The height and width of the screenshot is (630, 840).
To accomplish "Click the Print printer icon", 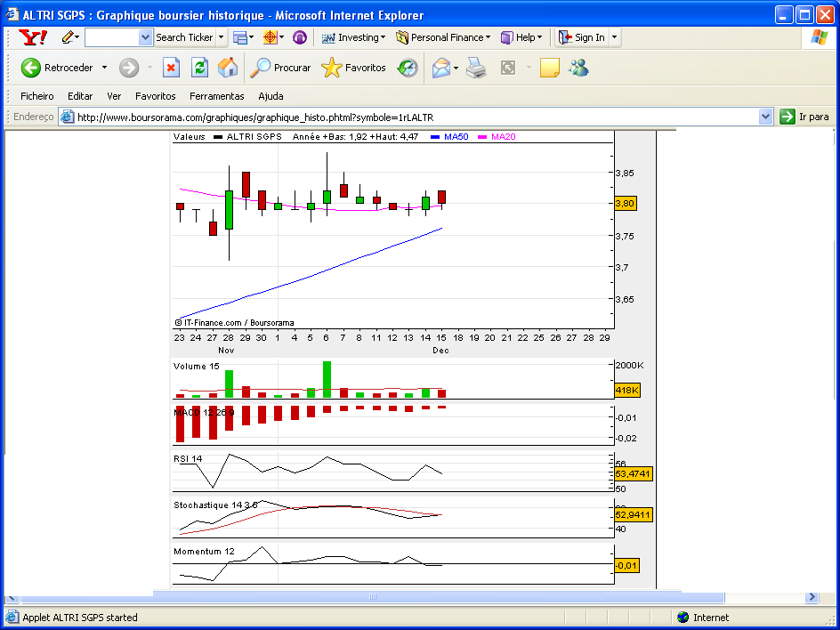I will pos(476,68).
